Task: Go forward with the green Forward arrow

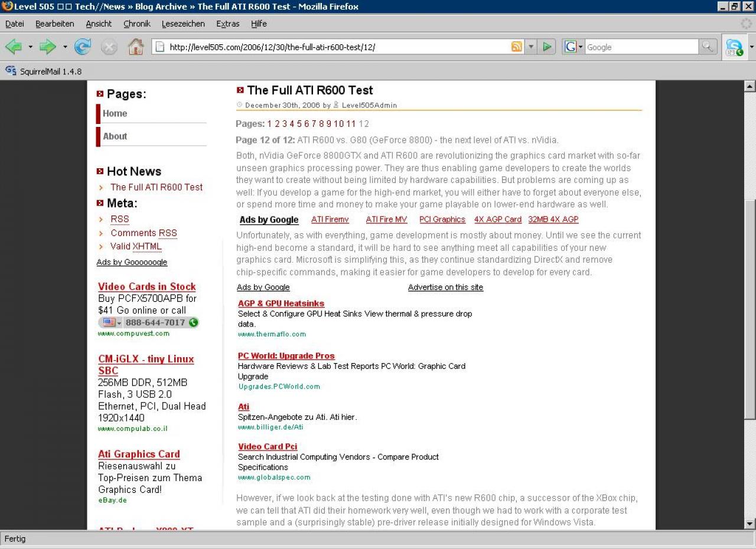Action: 47,47
